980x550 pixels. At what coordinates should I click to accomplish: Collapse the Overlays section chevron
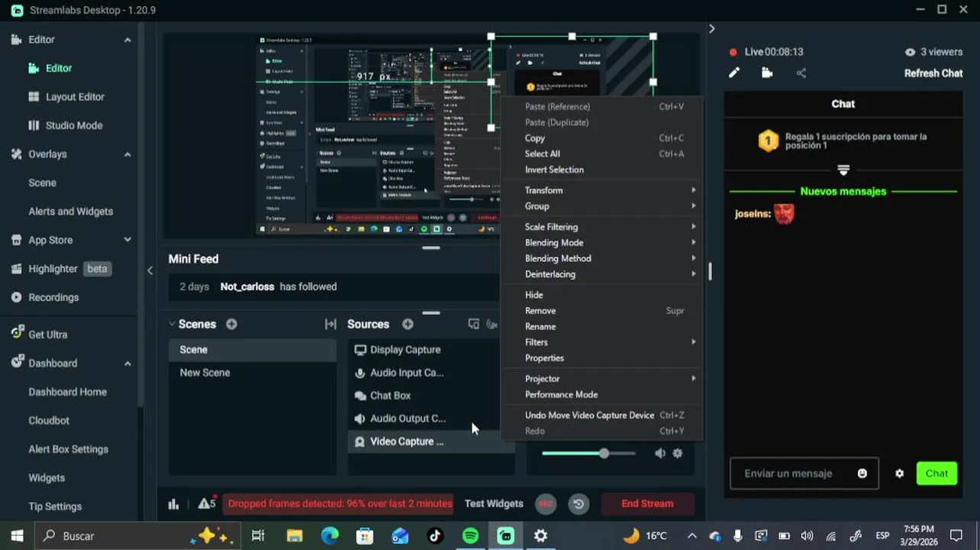click(127, 154)
